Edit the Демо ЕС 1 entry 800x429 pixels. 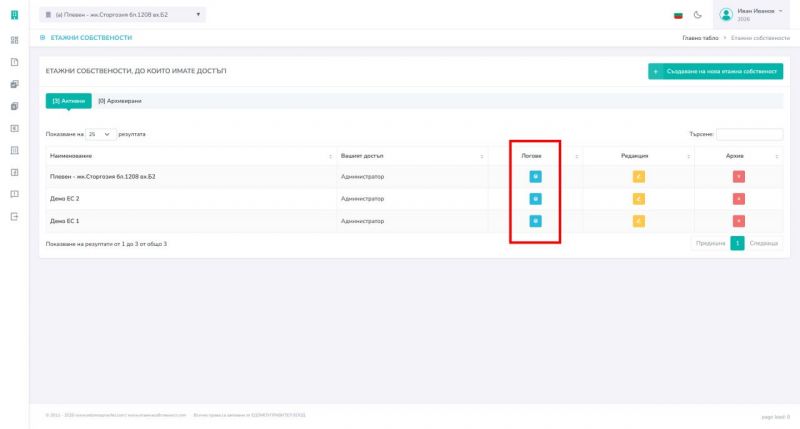click(639, 221)
